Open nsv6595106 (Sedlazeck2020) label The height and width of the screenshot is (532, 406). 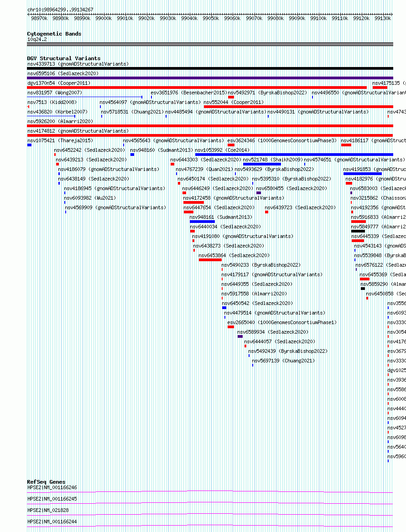coord(63,73)
